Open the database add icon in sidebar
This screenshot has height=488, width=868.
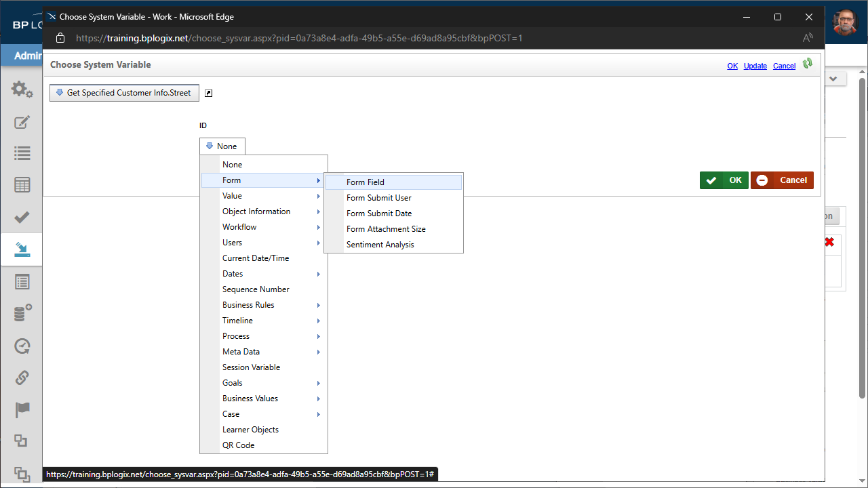(22, 313)
